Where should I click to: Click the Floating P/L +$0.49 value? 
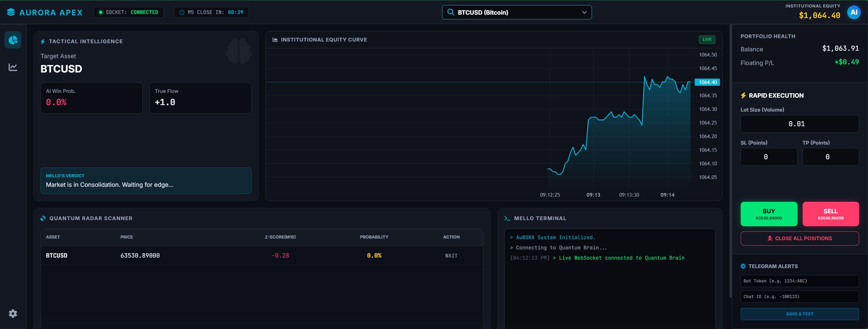pos(847,62)
